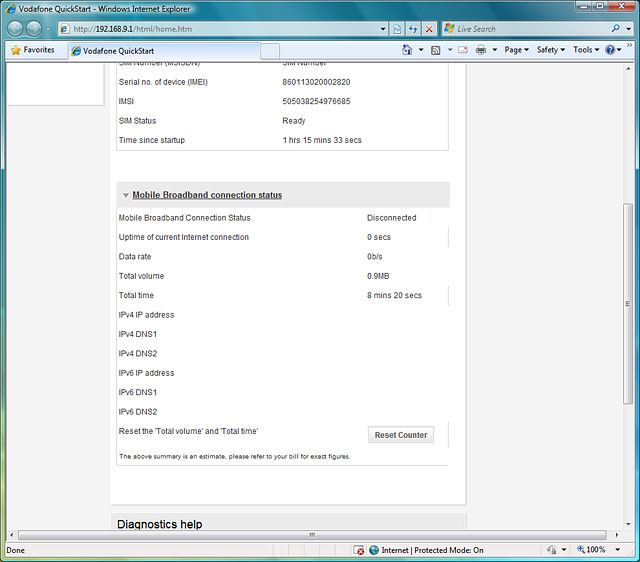Select the Vodafone QuickStart tab
This screenshot has height=562, width=640.
click(160, 50)
